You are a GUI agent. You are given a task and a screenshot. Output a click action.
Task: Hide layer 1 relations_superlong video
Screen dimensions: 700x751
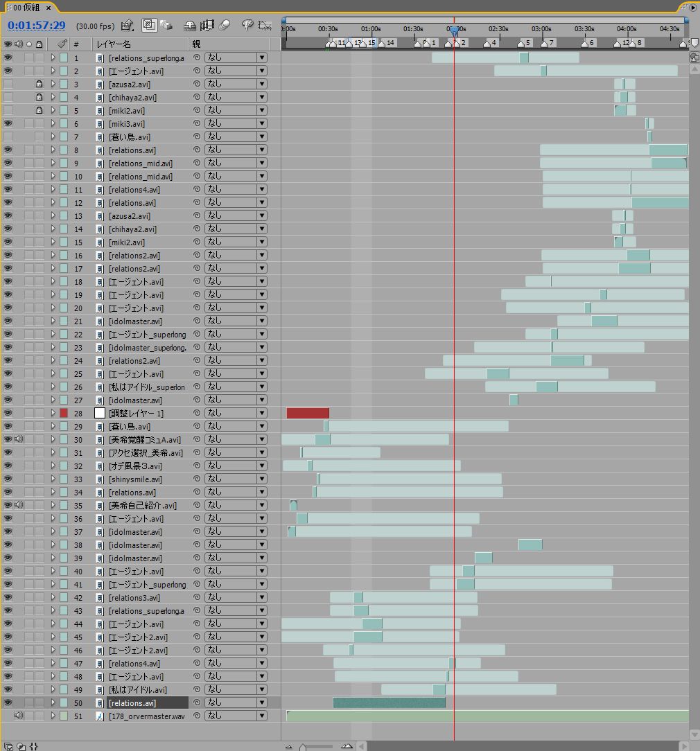(8, 58)
